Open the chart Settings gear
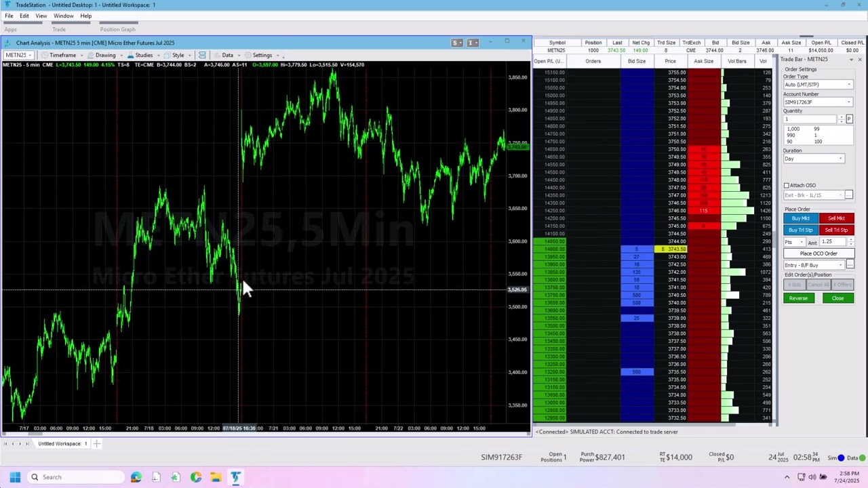Image resolution: width=868 pixels, height=488 pixels. [248, 55]
